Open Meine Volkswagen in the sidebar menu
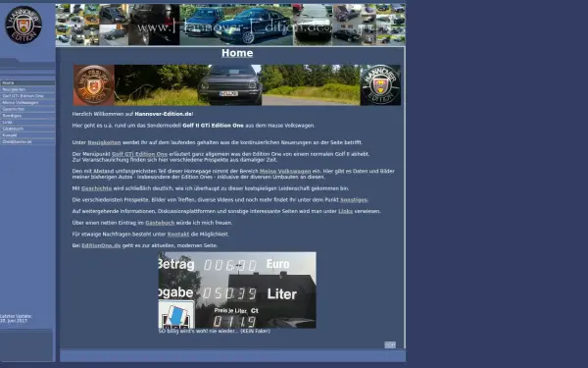 [x=27, y=102]
